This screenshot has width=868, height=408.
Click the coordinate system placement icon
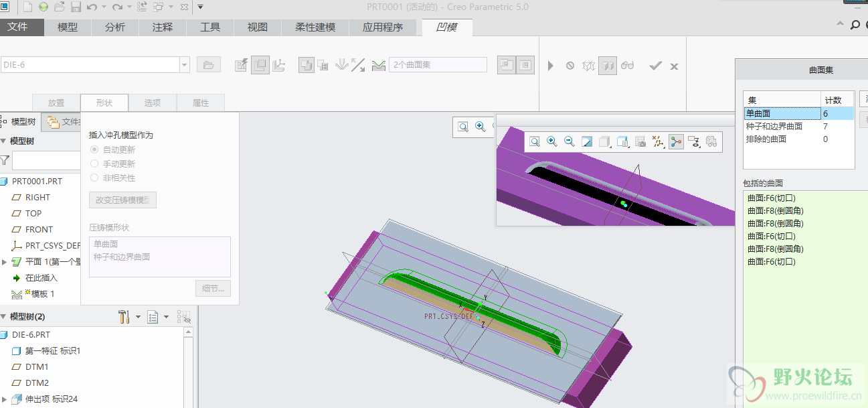point(279,65)
